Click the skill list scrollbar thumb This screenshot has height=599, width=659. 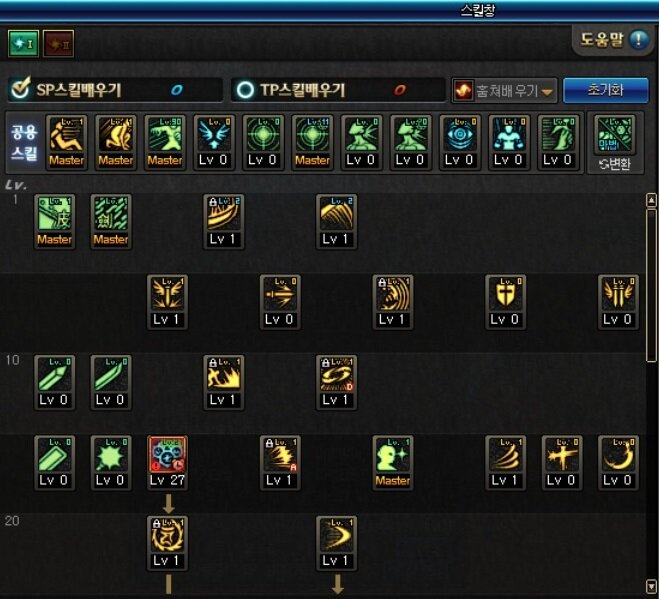(x=651, y=285)
